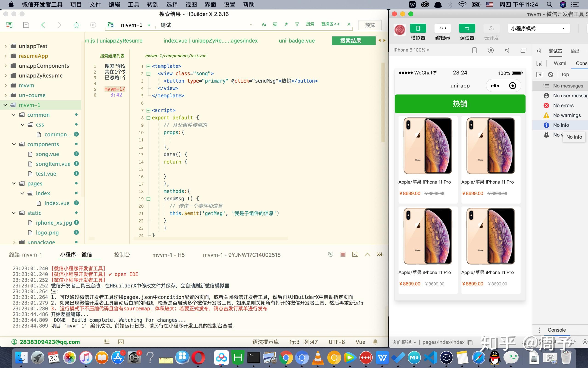588x368 pixels.
Task: Clear console with the block icon
Action: click(x=551, y=75)
